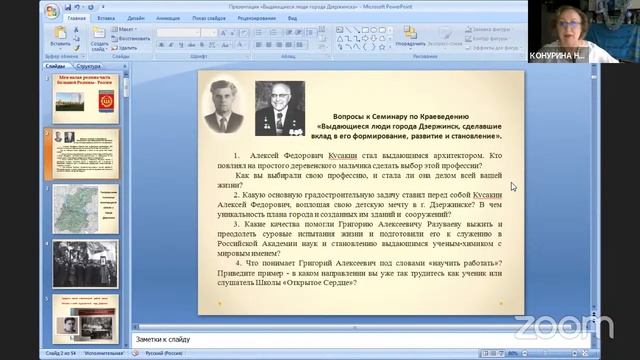Expand the shapes gallery more arrow
The width and height of the screenshot is (640, 360).
[390, 47]
